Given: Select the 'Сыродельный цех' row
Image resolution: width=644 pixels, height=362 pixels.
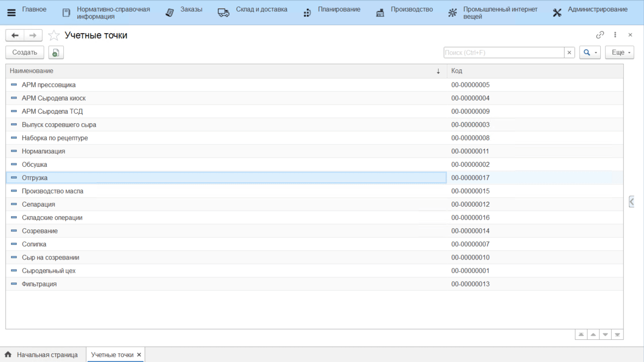Looking at the screenshot, I should (x=49, y=271).
